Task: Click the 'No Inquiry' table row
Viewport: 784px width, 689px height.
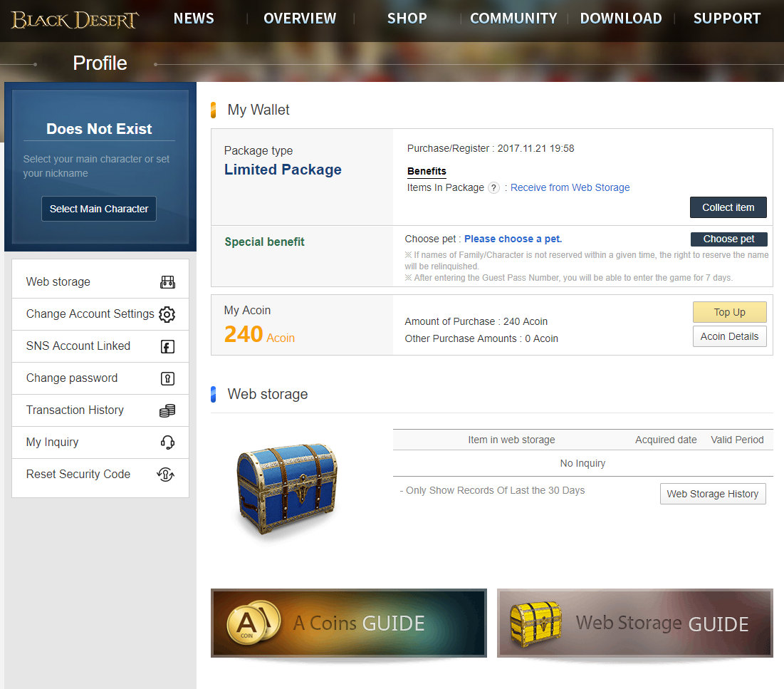Action: [x=582, y=463]
